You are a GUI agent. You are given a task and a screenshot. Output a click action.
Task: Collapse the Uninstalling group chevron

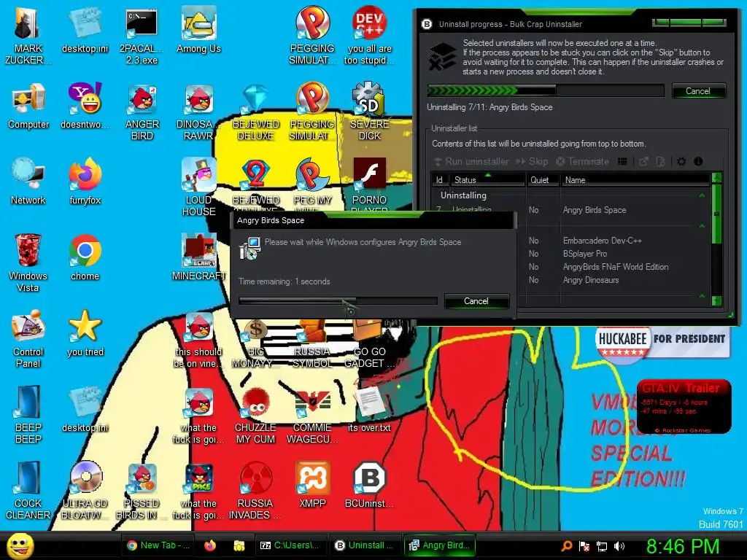pyautogui.click(x=702, y=195)
